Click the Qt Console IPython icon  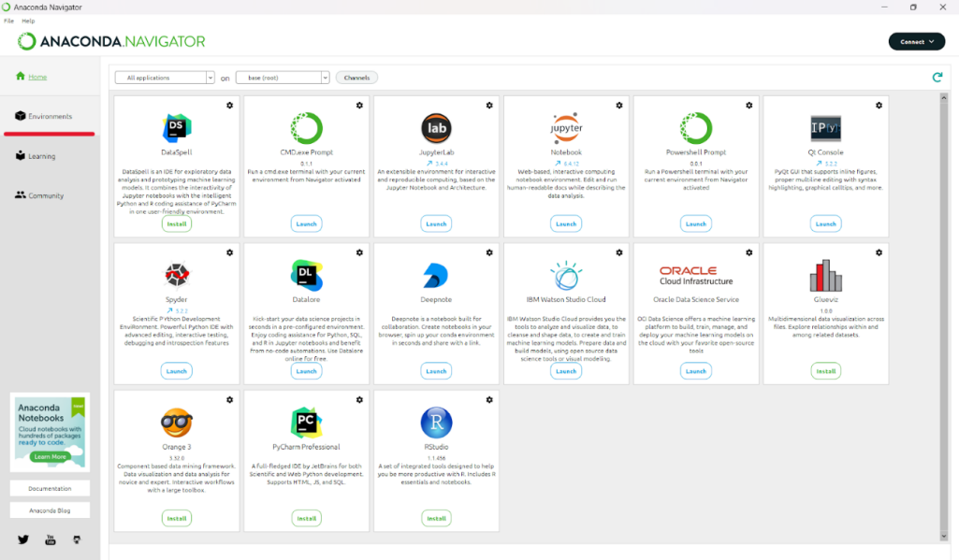click(x=825, y=128)
